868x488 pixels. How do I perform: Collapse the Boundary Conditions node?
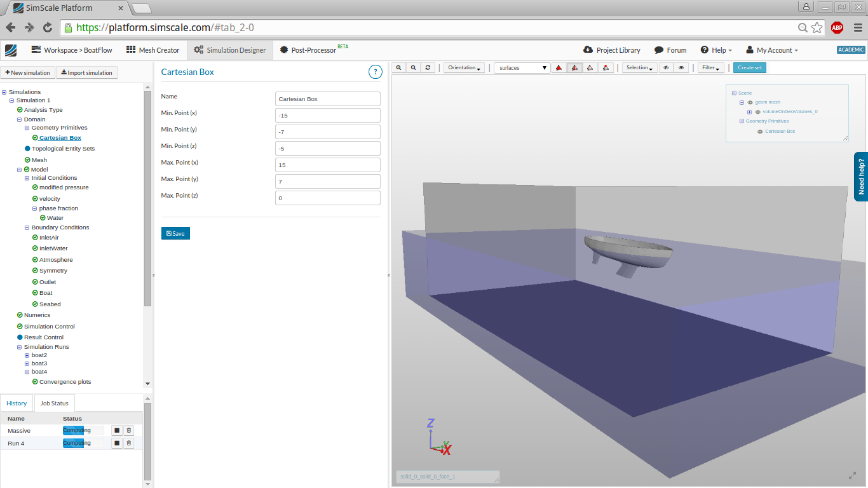tap(27, 227)
